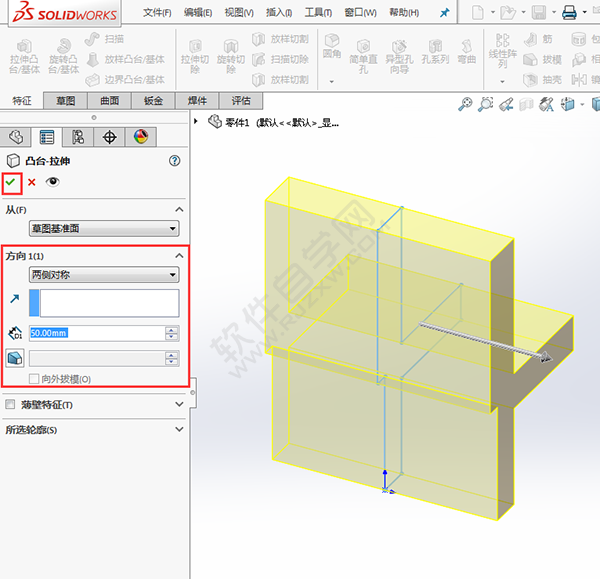Click the draft angle input field
Screen dimensions: 600x579
[x=97, y=359]
